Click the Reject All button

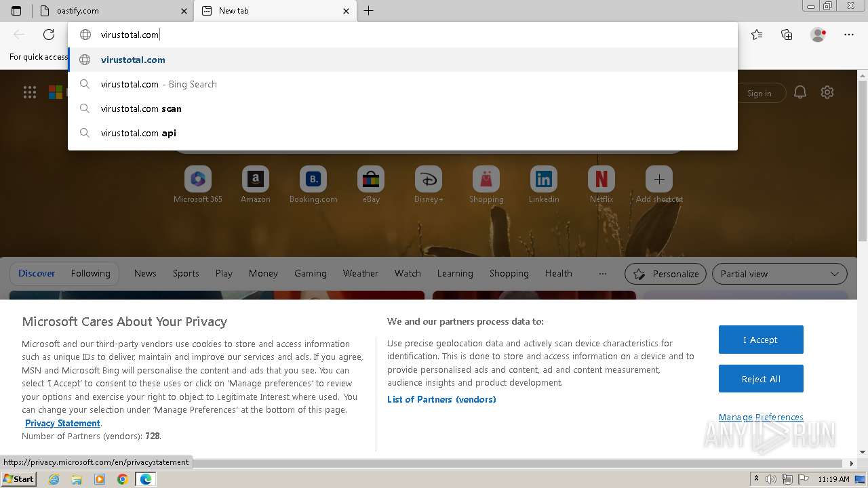(761, 379)
